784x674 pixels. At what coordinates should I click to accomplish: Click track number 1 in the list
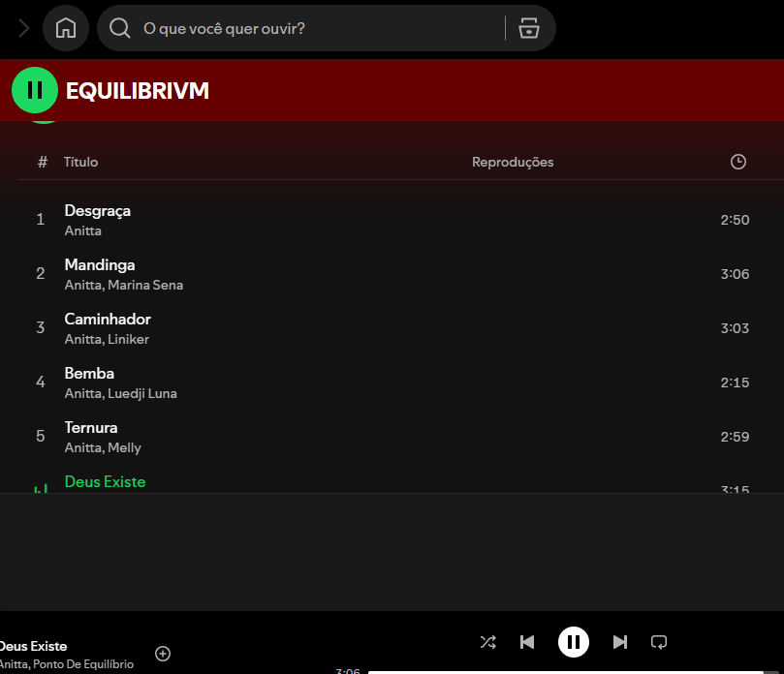[41, 219]
